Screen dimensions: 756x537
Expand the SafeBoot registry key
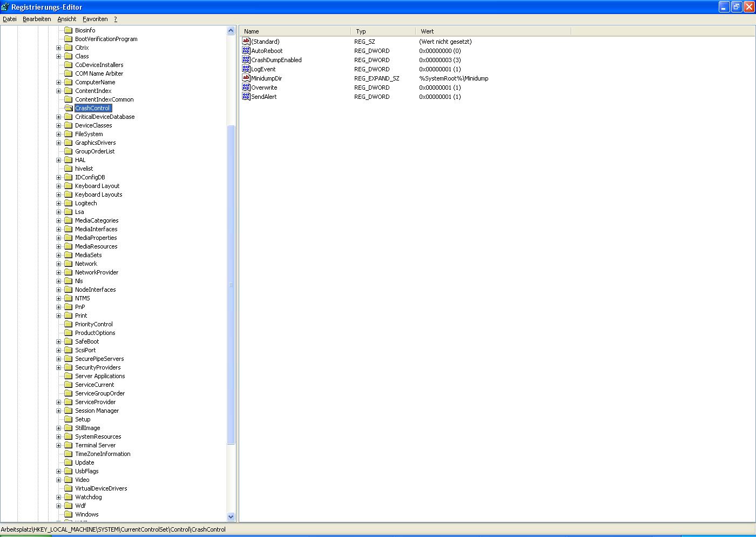(59, 341)
